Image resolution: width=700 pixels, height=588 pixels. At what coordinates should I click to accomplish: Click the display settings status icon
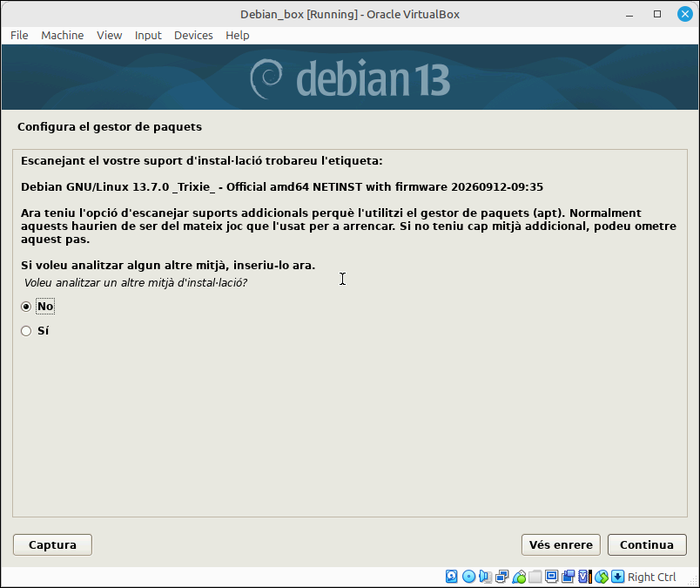coord(551,577)
